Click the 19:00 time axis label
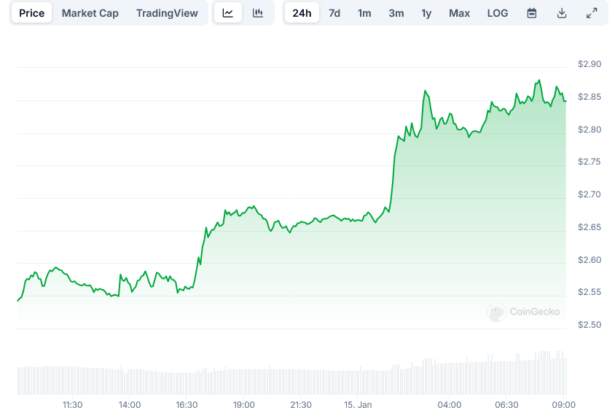The width and height of the screenshot is (615, 410). tap(244, 404)
